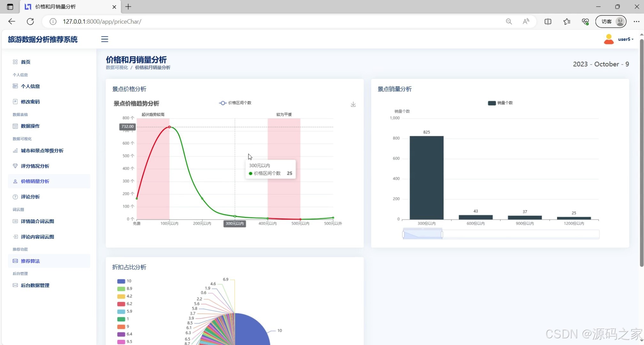Click the 评分情况分析 diamond icon
Viewport: 644px width, 345px height.
pyautogui.click(x=15, y=166)
